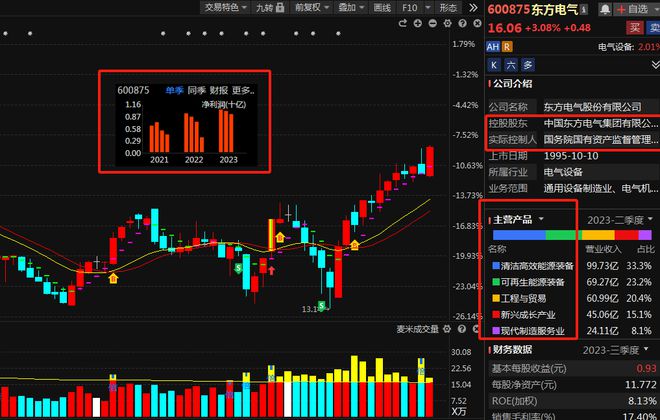Viewport: 660px width, 420px height.
Task: Switch profit widget to 同季 tab
Action: tap(197, 90)
